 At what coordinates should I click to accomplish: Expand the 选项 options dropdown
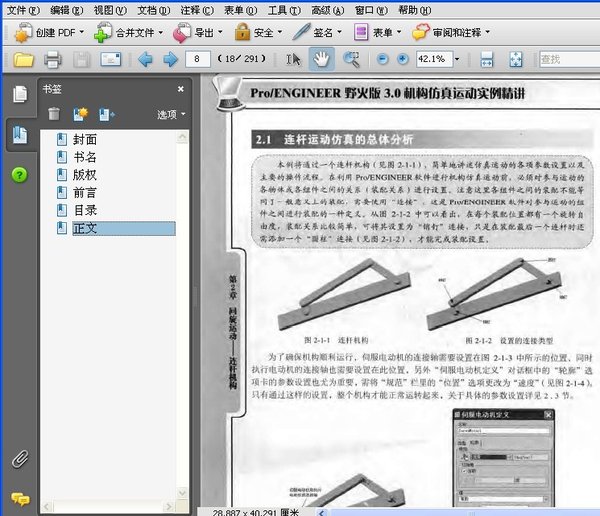tap(171, 114)
